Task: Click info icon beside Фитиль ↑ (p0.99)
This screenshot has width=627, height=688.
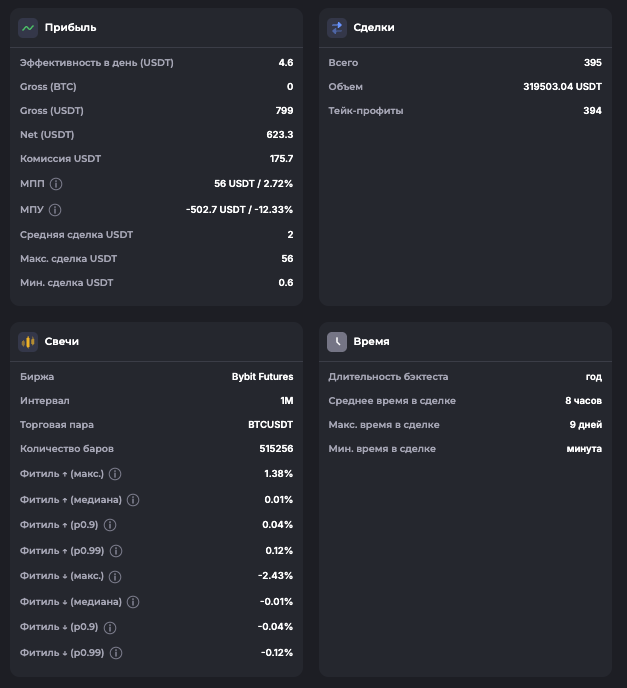Action: click(116, 551)
